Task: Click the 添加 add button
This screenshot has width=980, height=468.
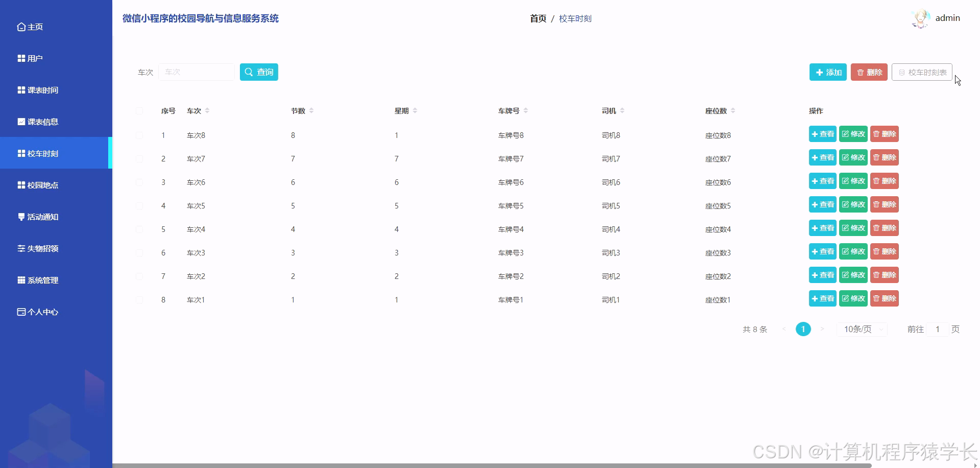Action: click(x=828, y=73)
